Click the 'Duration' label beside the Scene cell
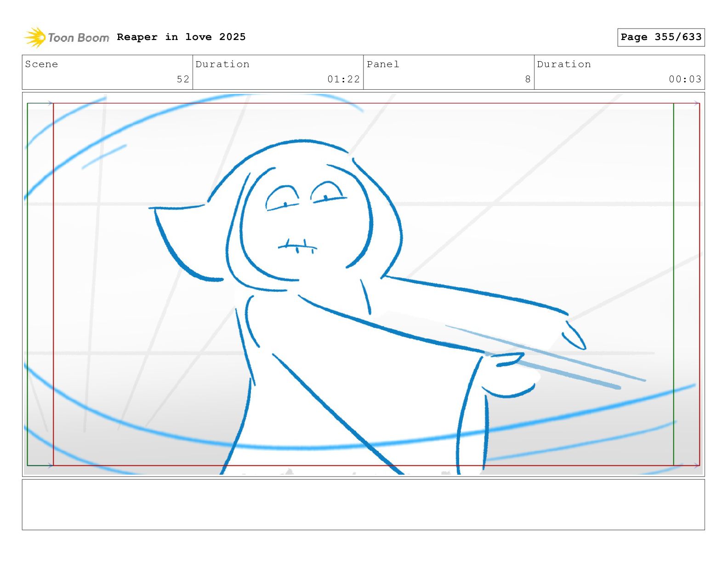 (222, 64)
